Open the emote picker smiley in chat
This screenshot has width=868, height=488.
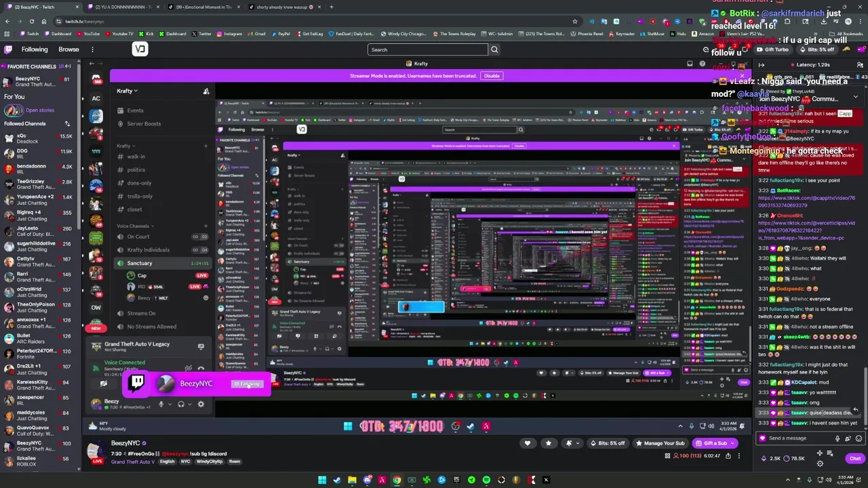tap(859, 438)
